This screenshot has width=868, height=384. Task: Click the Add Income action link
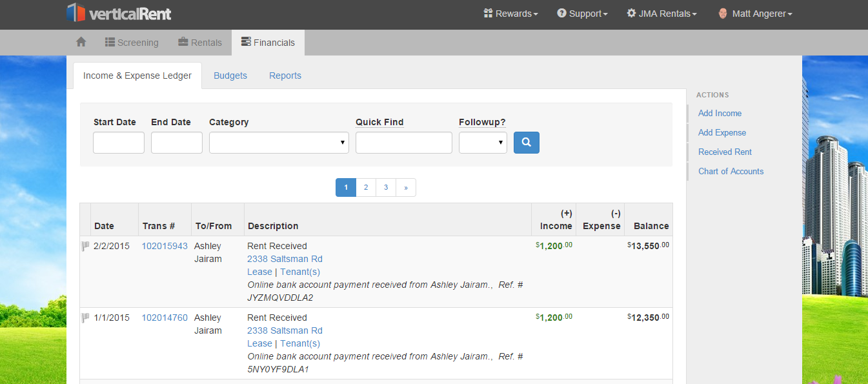pos(720,113)
